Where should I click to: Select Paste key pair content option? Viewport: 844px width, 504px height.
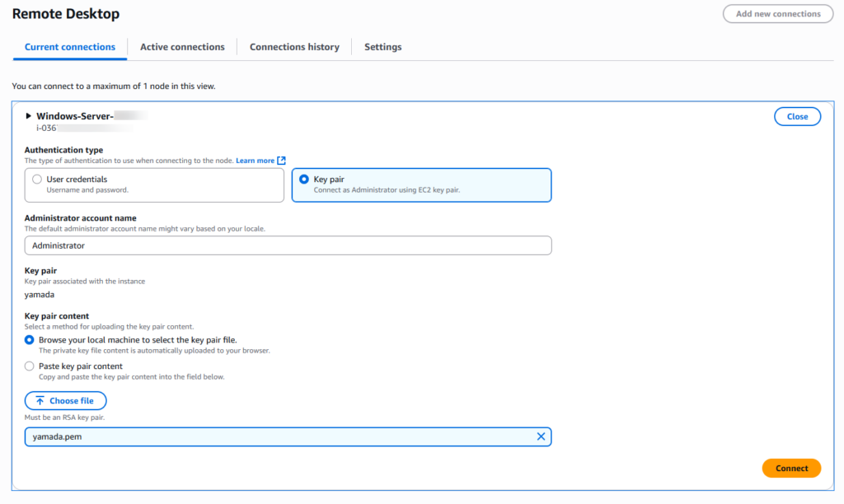[30, 366]
